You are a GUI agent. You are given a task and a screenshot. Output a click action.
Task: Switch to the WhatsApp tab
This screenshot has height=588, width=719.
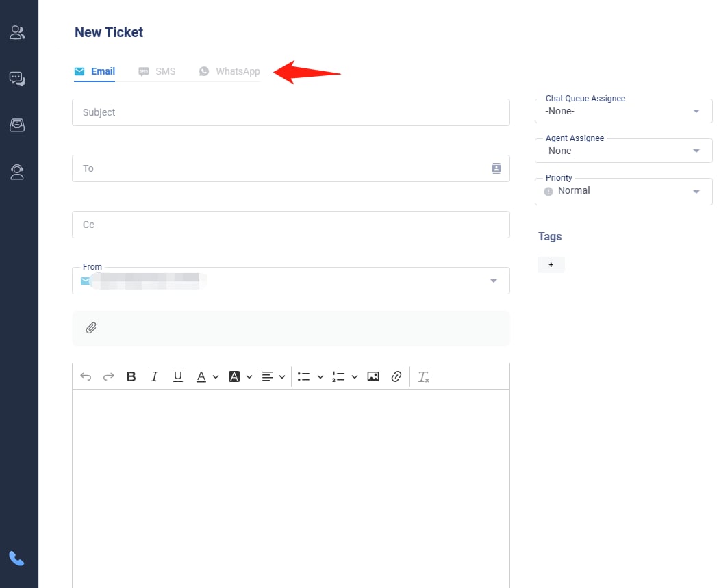pyautogui.click(x=230, y=71)
